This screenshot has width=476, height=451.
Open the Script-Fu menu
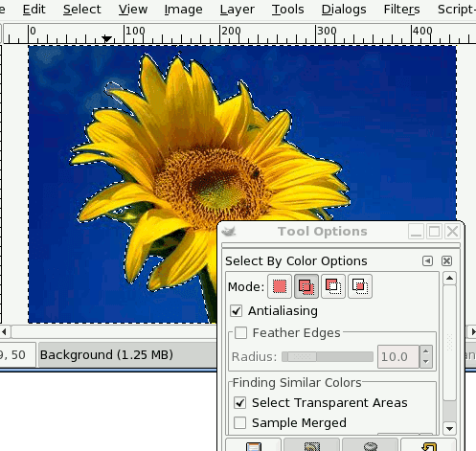pyautogui.click(x=457, y=10)
